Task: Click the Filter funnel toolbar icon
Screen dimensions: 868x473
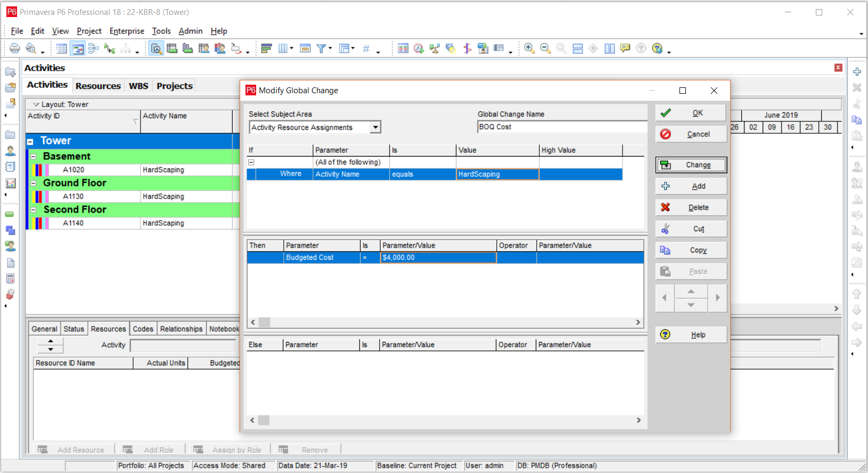Action: point(321,48)
